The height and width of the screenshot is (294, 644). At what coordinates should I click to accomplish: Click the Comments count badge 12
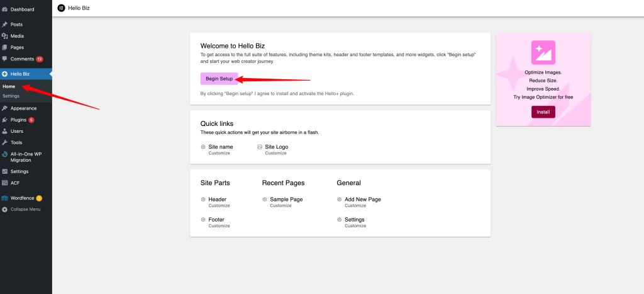pos(40,59)
